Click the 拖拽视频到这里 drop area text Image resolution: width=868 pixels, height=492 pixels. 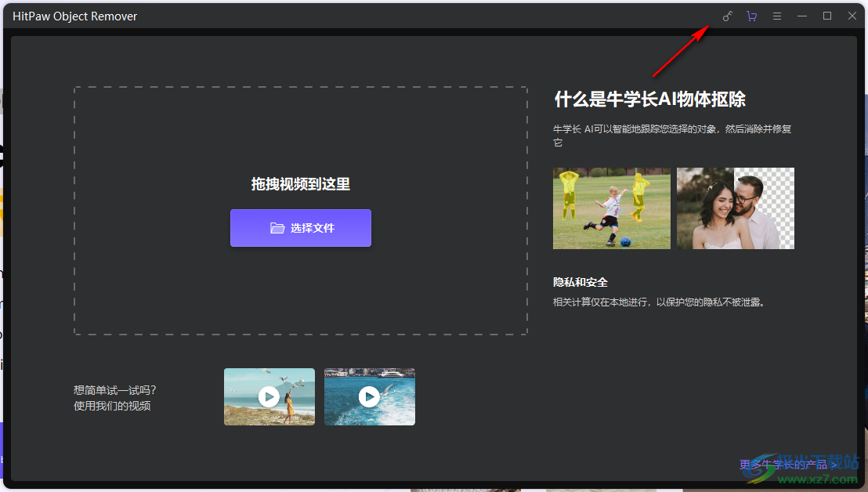point(301,184)
